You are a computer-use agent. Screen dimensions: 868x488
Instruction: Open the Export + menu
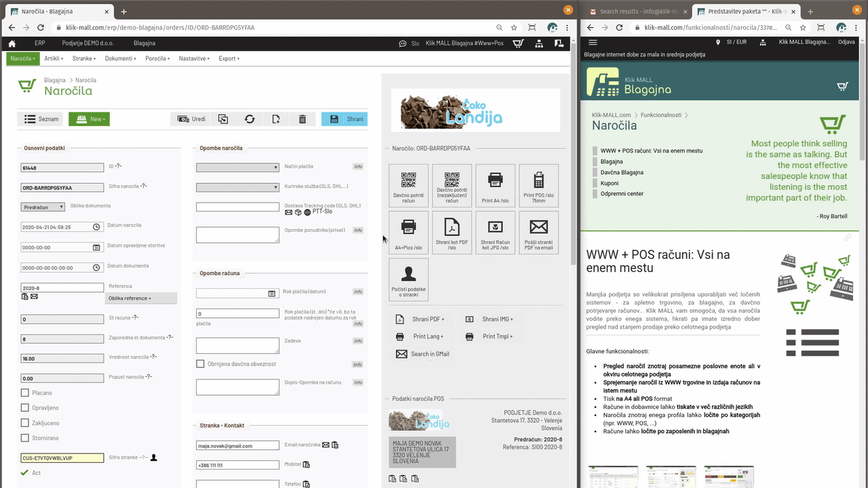pyautogui.click(x=229, y=59)
